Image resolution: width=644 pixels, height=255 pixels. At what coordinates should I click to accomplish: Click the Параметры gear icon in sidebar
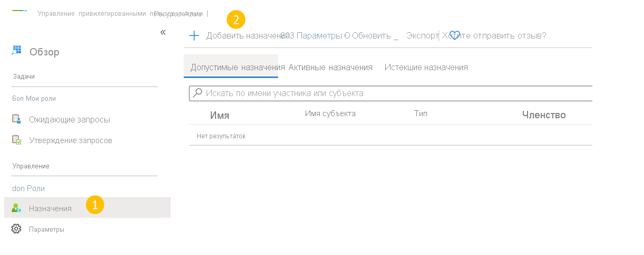point(16,229)
